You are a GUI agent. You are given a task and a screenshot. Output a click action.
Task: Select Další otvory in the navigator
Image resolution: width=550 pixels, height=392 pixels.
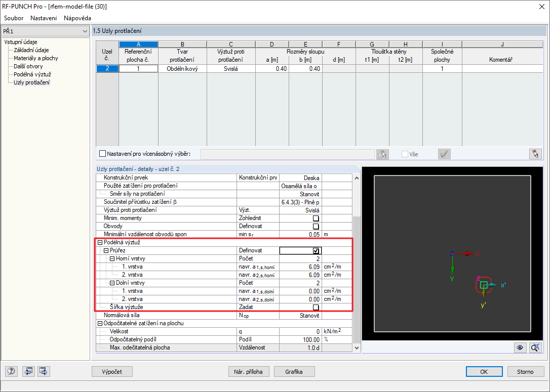point(28,66)
